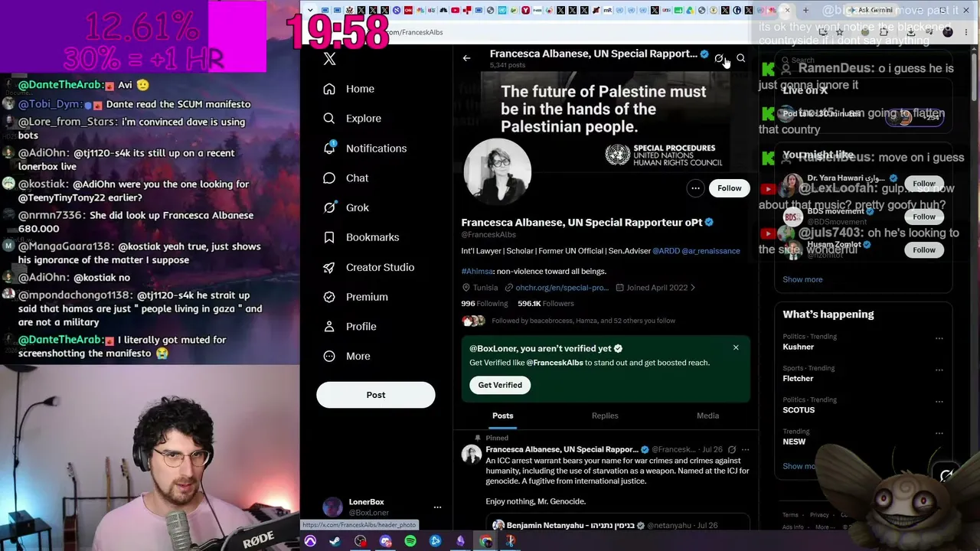Open options for the NESW trend

coord(939,432)
